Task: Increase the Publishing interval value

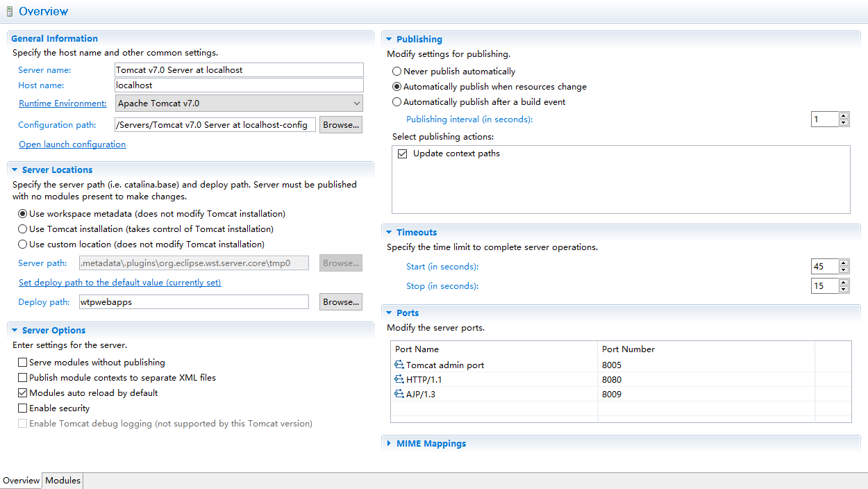Action: [x=844, y=116]
